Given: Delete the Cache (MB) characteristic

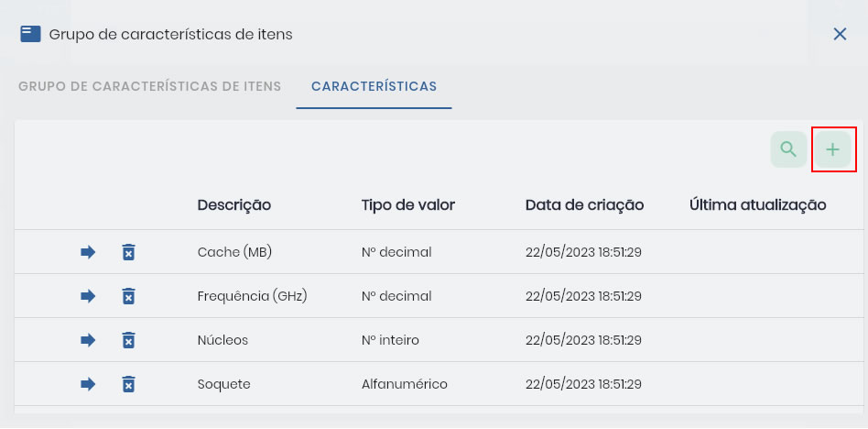Looking at the screenshot, I should click(128, 252).
